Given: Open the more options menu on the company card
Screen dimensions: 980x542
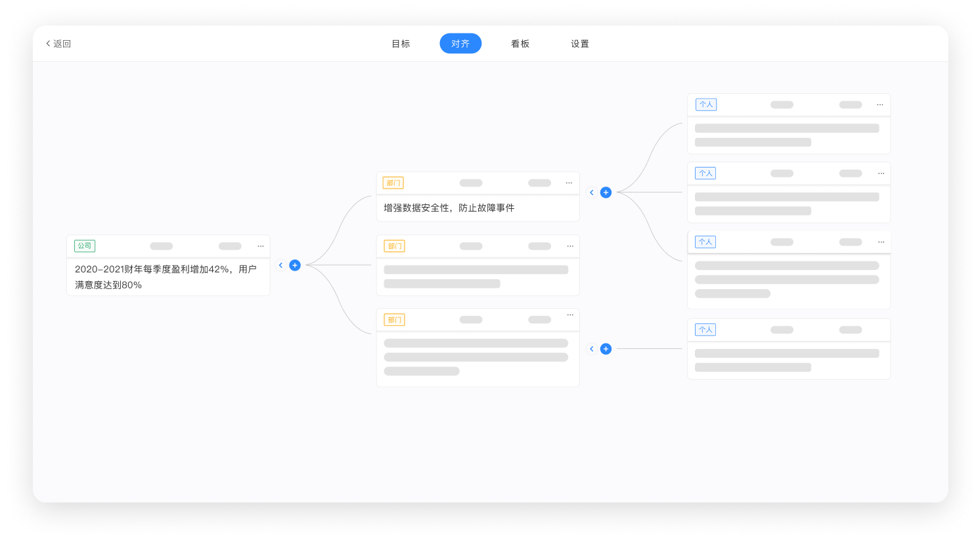Looking at the screenshot, I should click(x=260, y=246).
